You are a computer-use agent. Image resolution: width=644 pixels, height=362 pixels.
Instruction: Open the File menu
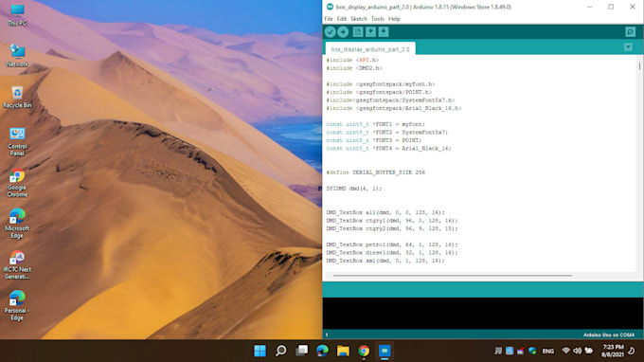coord(329,19)
